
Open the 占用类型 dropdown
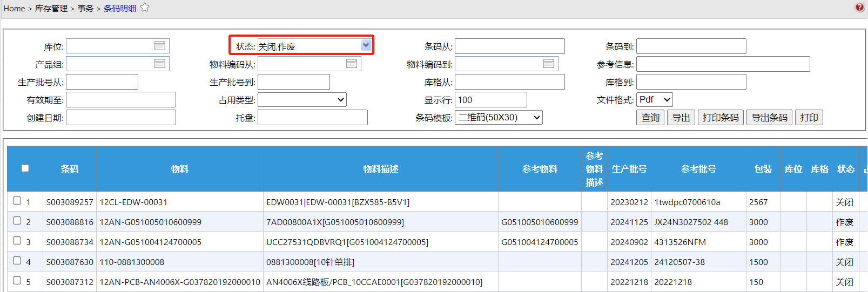pos(302,100)
